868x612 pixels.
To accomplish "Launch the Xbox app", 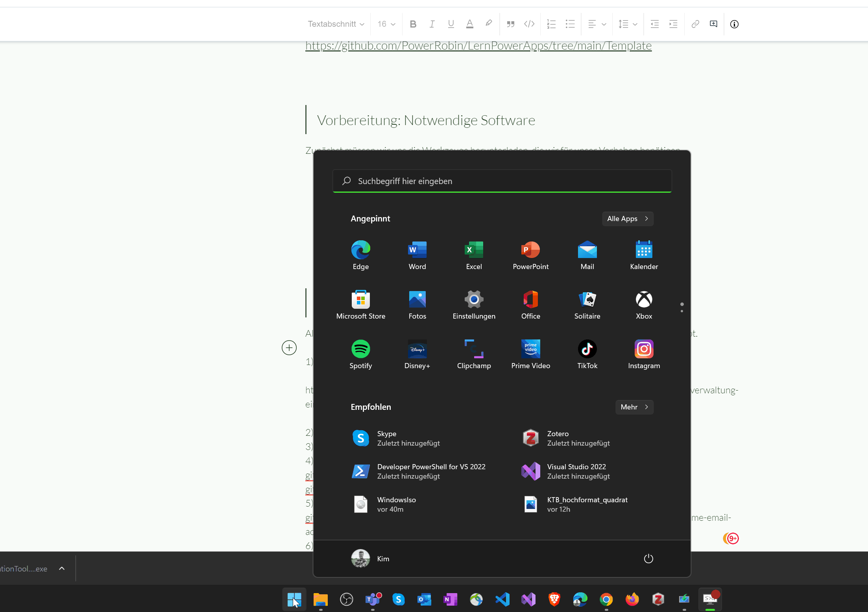I will [x=644, y=304].
